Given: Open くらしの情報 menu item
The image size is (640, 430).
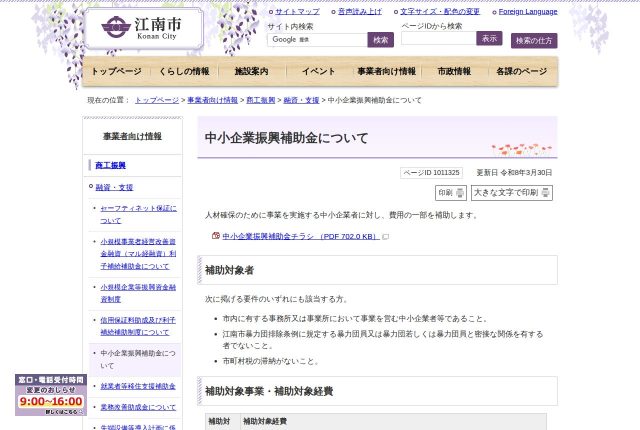Looking at the screenshot, I should coord(184,71).
